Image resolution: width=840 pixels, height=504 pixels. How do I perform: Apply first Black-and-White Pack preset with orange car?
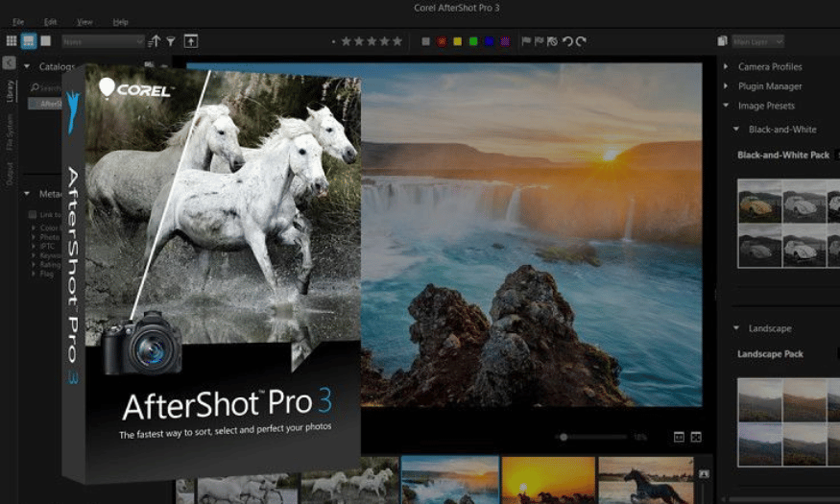(x=759, y=202)
